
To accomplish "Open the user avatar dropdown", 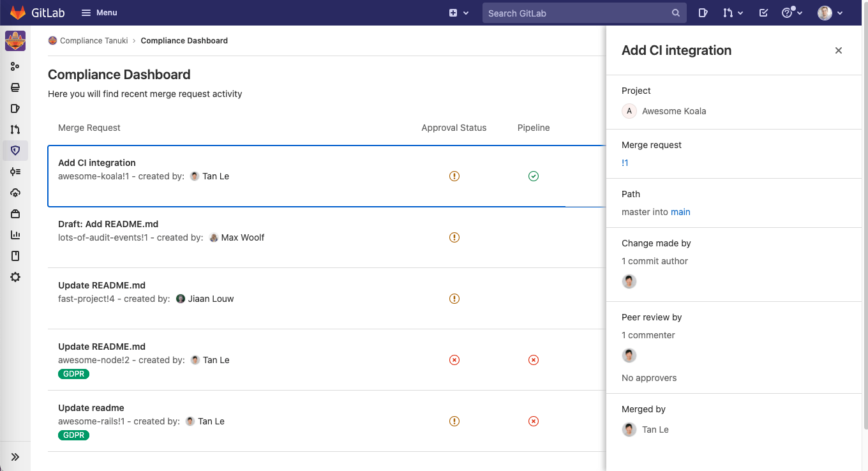I will (828, 13).
